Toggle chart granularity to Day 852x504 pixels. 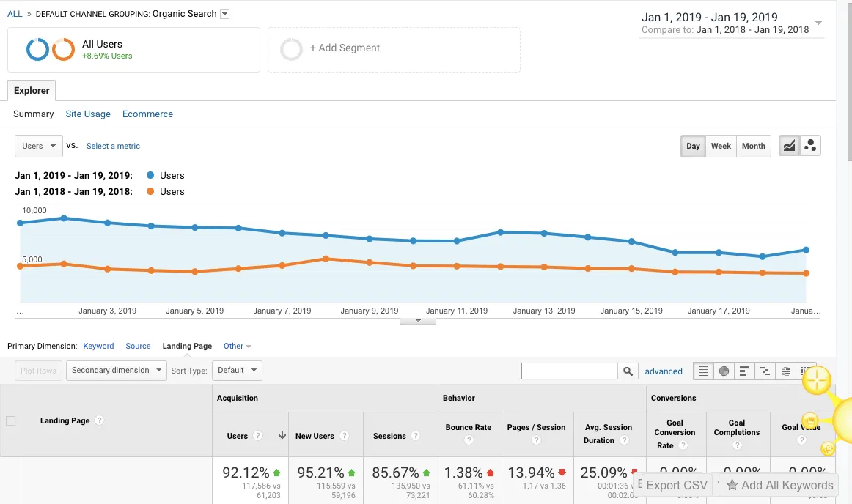click(x=693, y=146)
